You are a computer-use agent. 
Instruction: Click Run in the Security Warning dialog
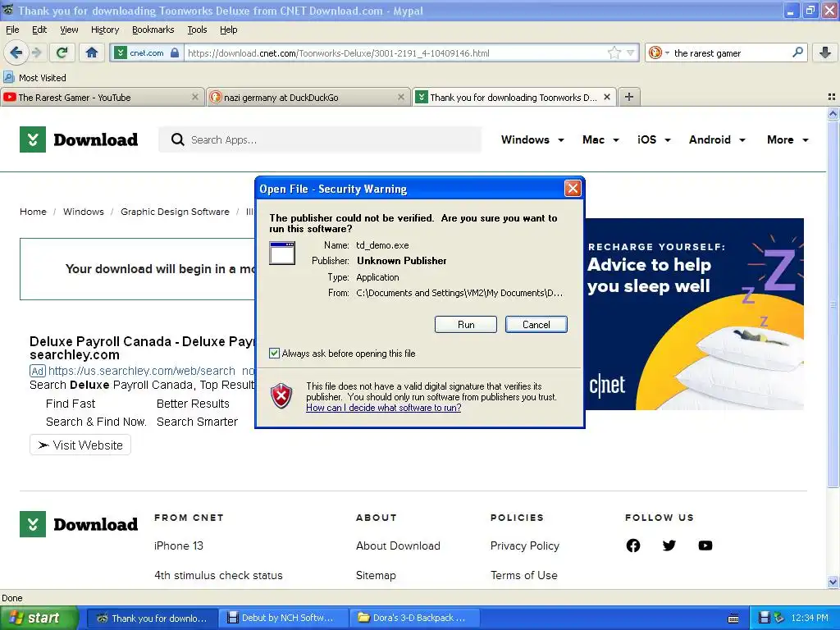coord(466,325)
